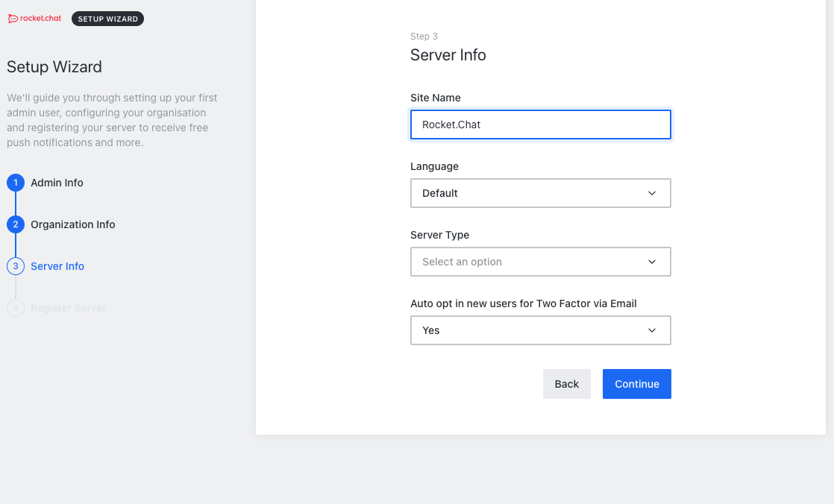
Task: Select the Organization Info step label
Action: tap(72, 224)
